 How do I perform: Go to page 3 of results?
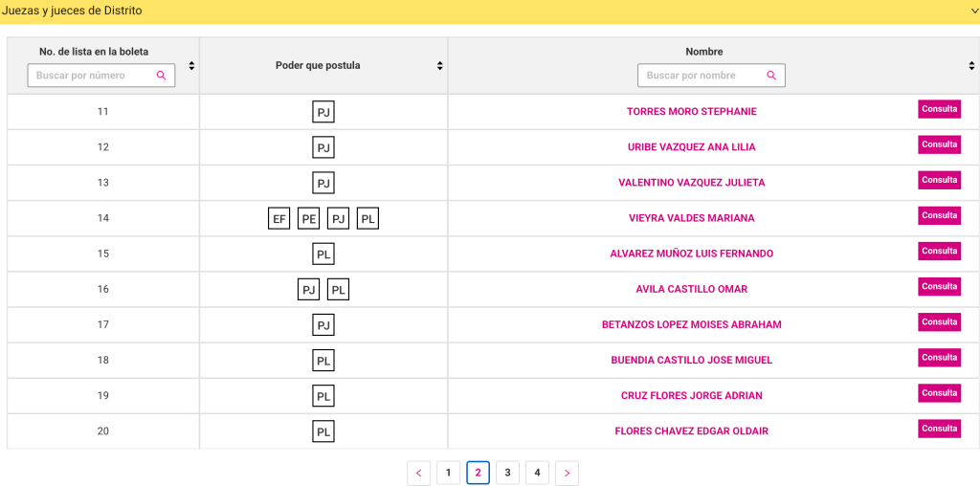pos(507,473)
